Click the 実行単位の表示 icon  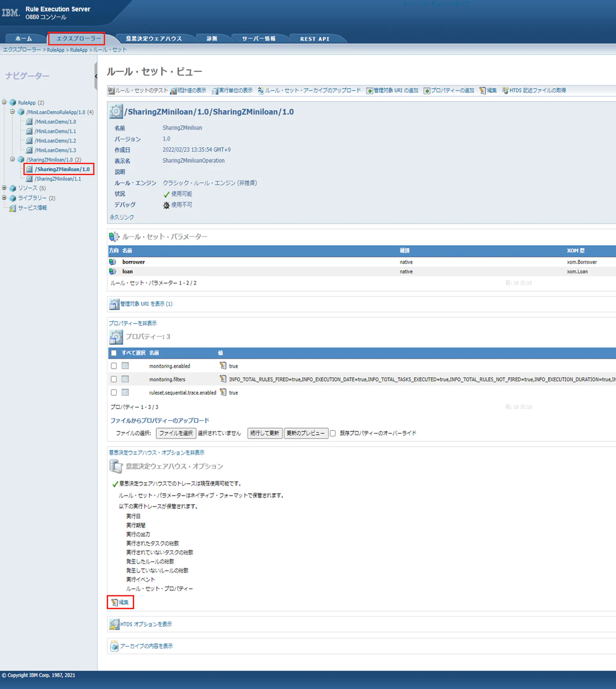pyautogui.click(x=215, y=90)
